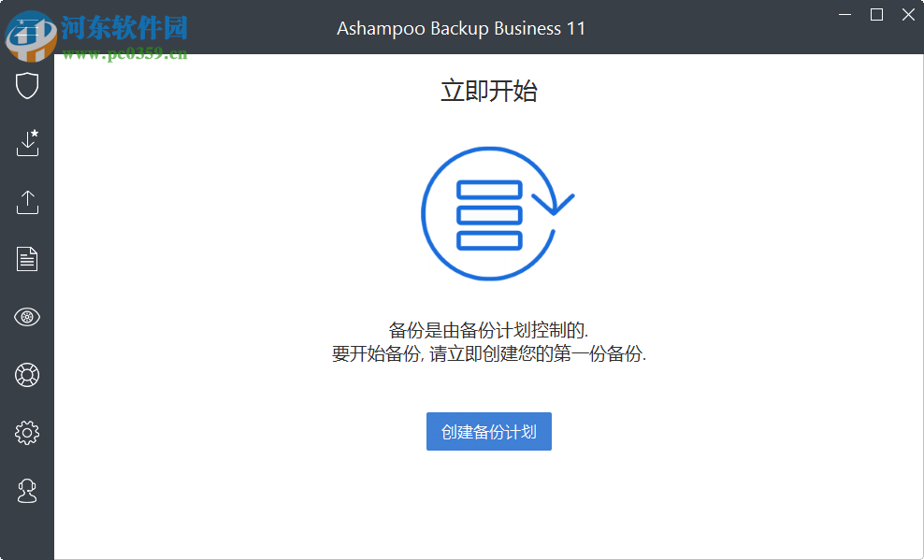Click the user account profile icon

(x=27, y=490)
